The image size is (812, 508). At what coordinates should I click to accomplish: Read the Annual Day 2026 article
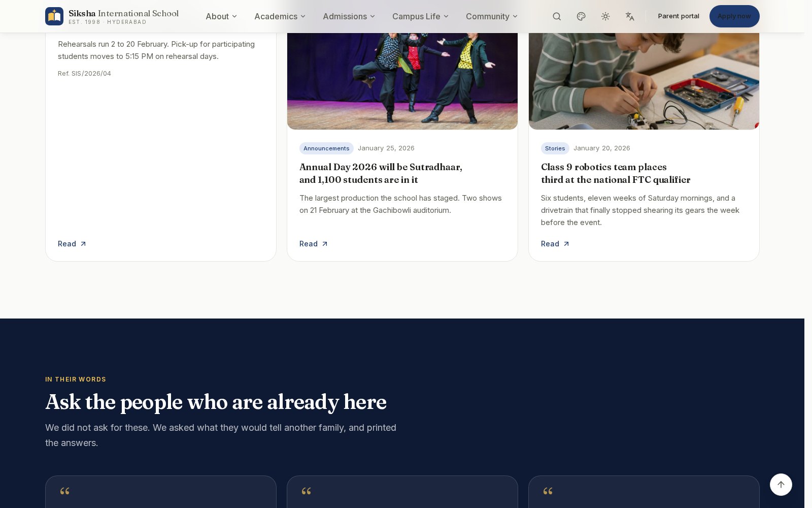pos(313,244)
